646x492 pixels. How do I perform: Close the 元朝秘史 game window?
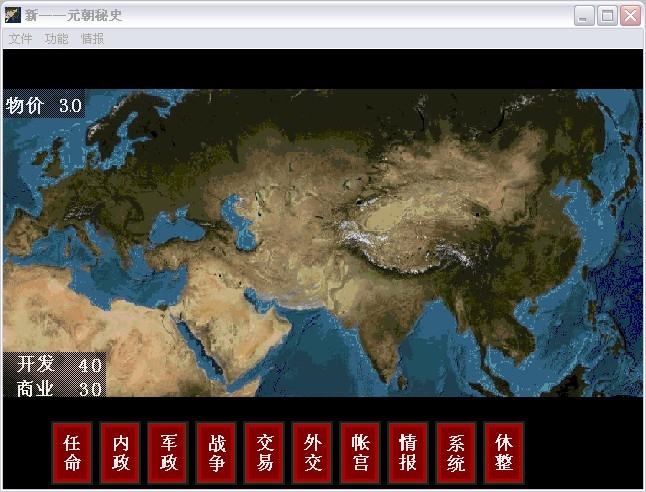click(631, 16)
